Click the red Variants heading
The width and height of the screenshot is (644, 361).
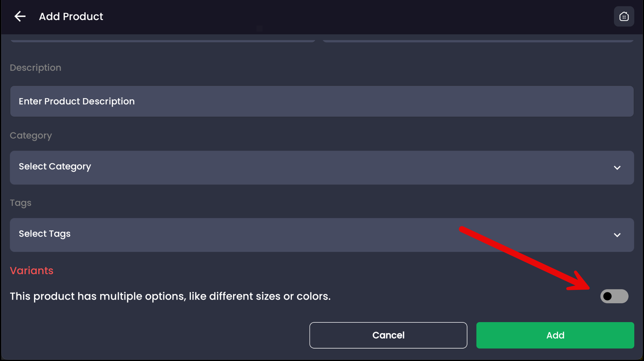32,270
